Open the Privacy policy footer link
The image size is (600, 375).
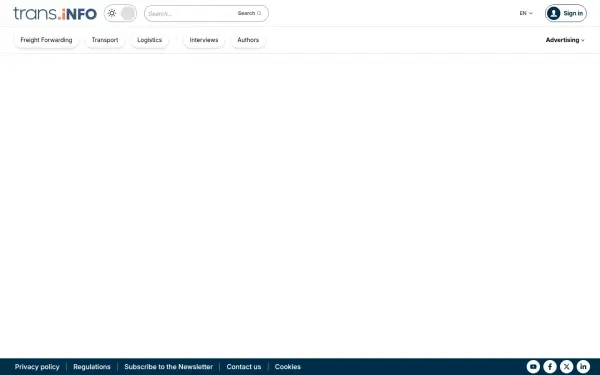(x=37, y=367)
